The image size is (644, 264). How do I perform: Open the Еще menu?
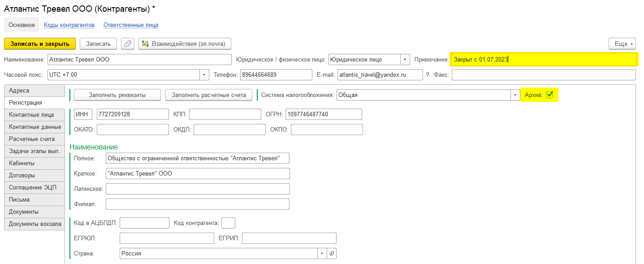pos(622,44)
